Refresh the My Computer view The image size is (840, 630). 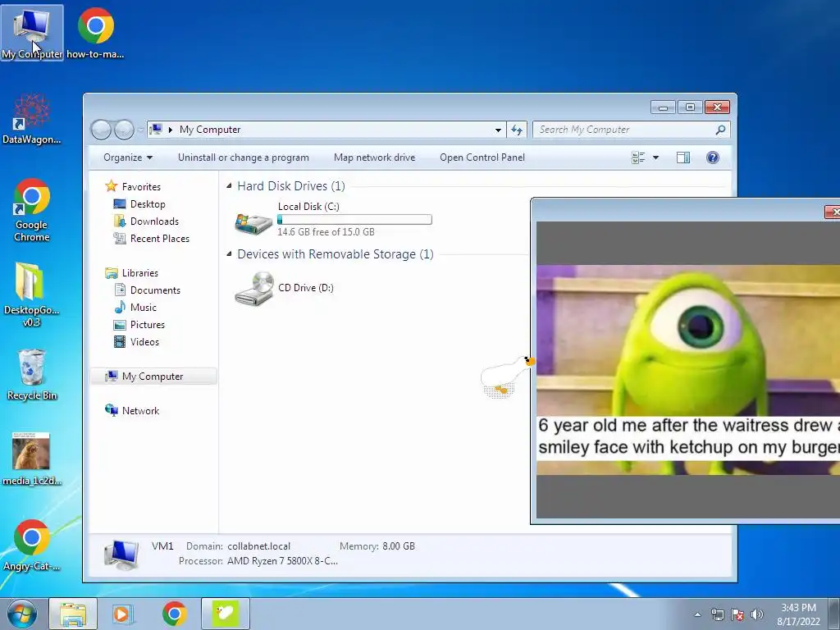517,130
